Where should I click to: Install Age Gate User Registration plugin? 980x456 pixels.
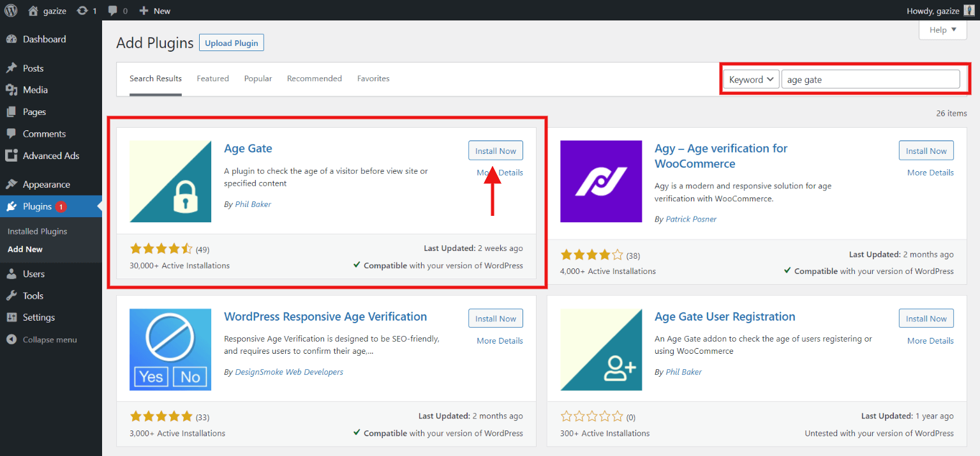pyautogui.click(x=926, y=319)
